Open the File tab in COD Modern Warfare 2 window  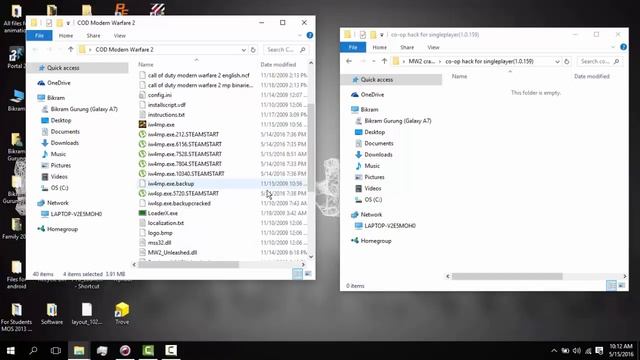39,36
